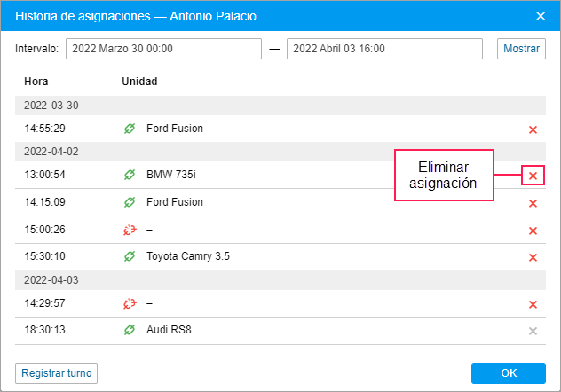Click the gray delete icon for Audi RS8

(x=533, y=331)
